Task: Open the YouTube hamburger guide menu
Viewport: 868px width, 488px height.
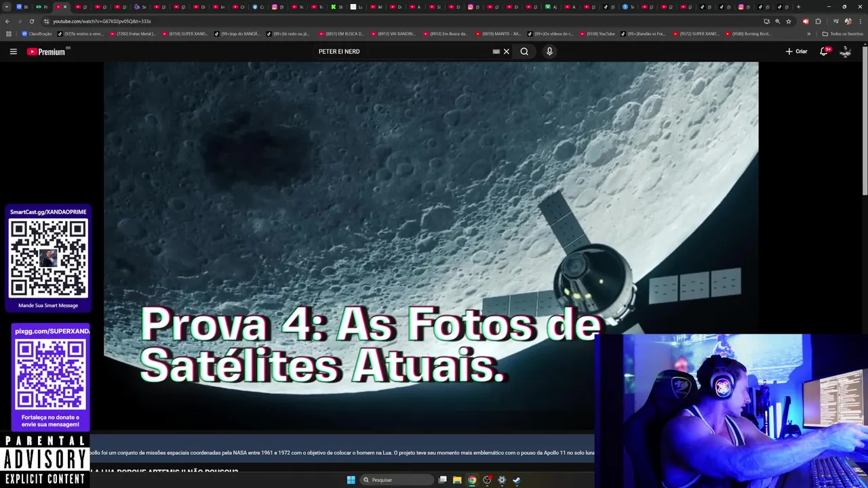Action: (x=13, y=52)
